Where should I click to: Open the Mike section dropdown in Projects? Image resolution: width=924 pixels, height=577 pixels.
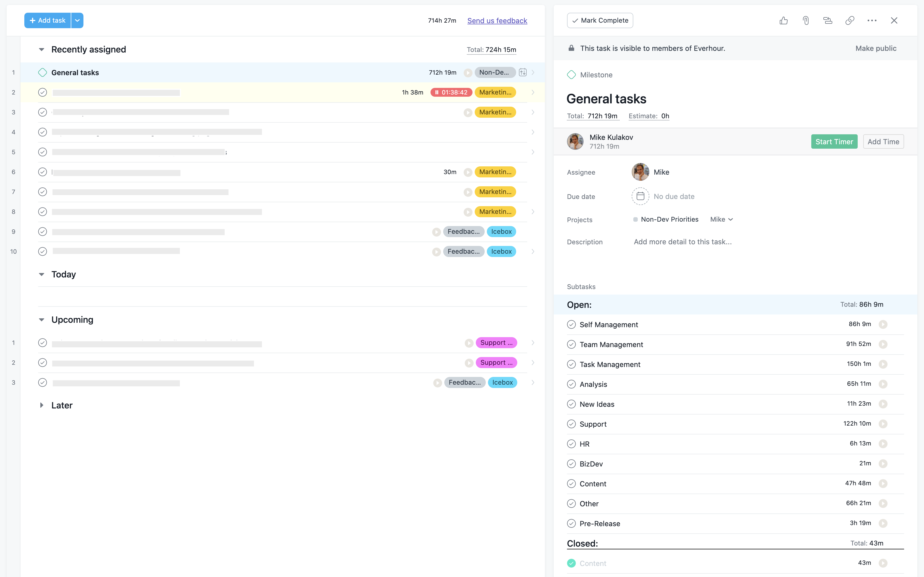[721, 219]
